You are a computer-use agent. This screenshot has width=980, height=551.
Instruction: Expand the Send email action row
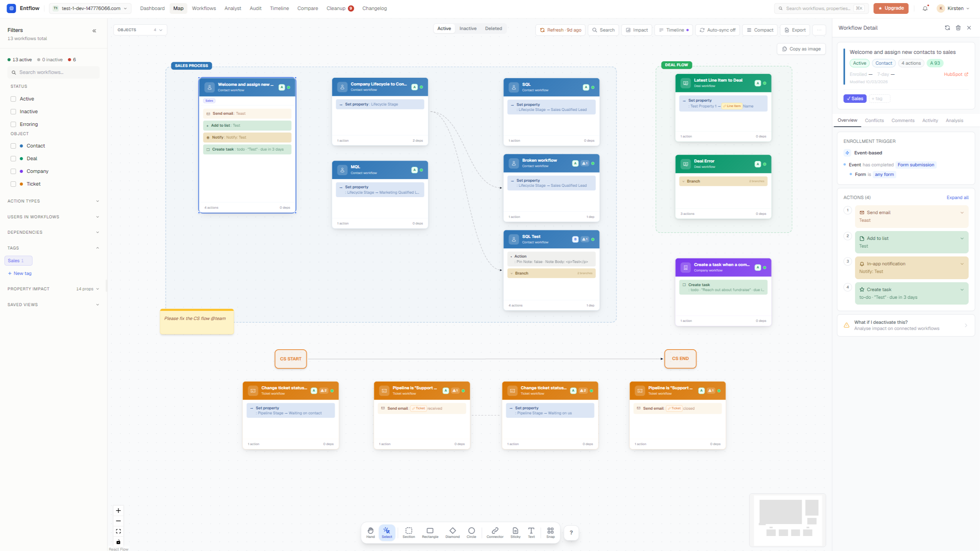pos(911,216)
